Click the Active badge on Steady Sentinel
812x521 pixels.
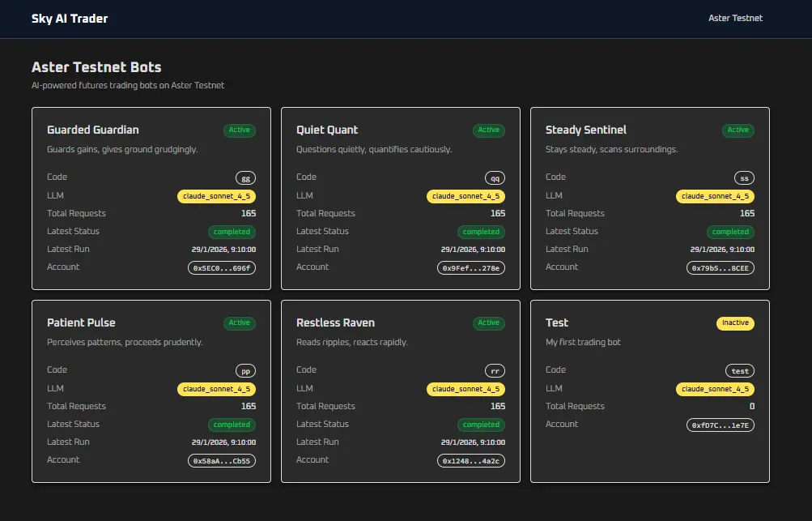point(738,130)
